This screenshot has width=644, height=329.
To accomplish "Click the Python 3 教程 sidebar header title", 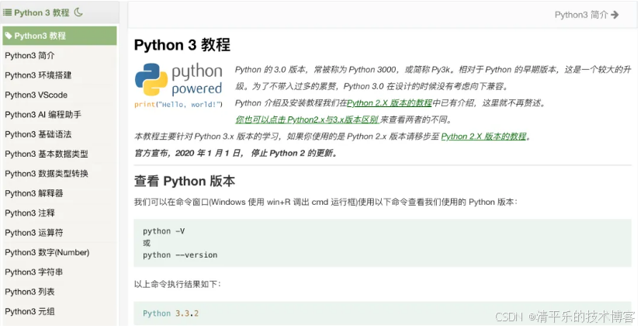I will (x=41, y=12).
